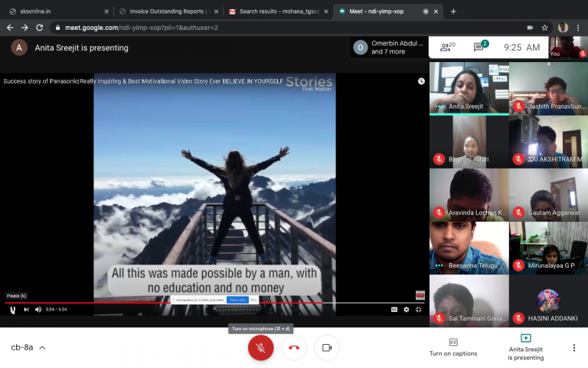Select Sai Taminani's video tile
The image size is (588, 368).
point(469,301)
